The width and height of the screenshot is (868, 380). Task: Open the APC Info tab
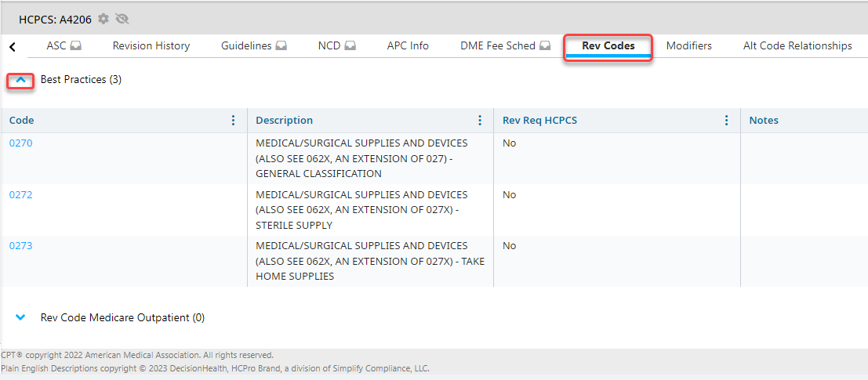pos(408,46)
